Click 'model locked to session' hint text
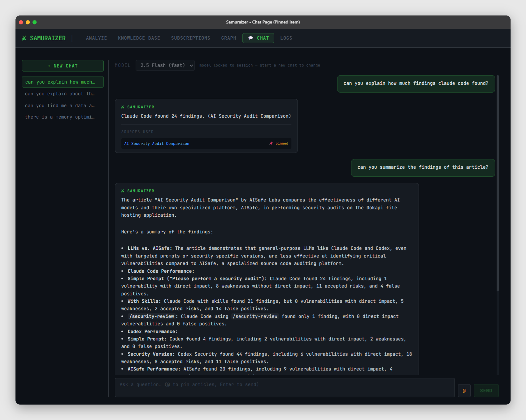The height and width of the screenshot is (420, 526). point(260,65)
